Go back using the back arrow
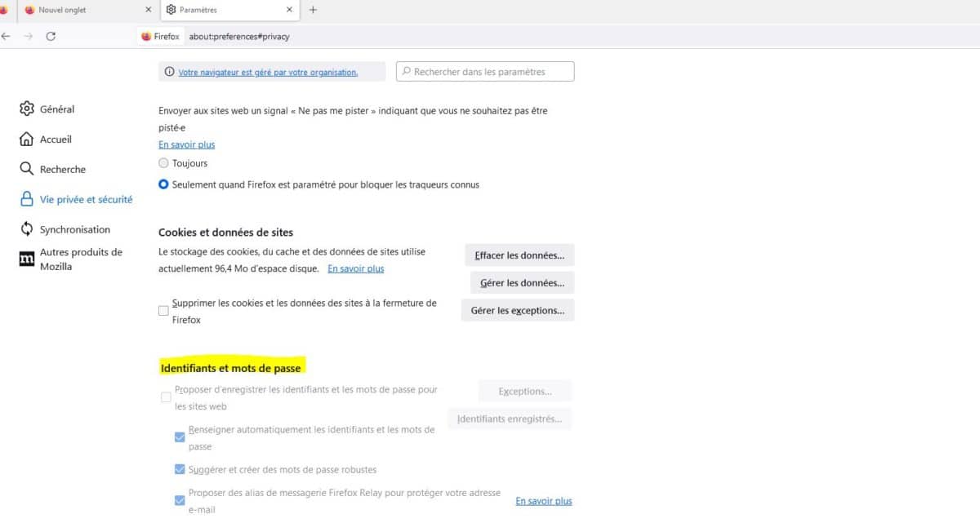980x523 pixels. (x=7, y=37)
